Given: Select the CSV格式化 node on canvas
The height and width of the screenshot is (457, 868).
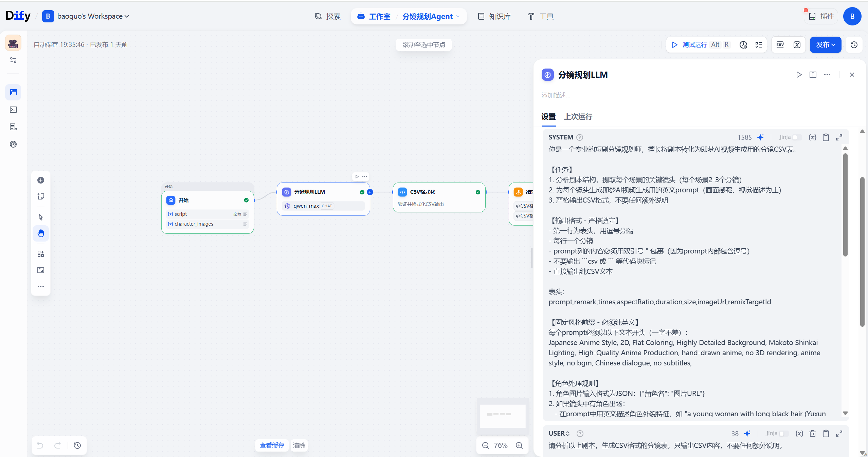Looking at the screenshot, I should click(439, 197).
